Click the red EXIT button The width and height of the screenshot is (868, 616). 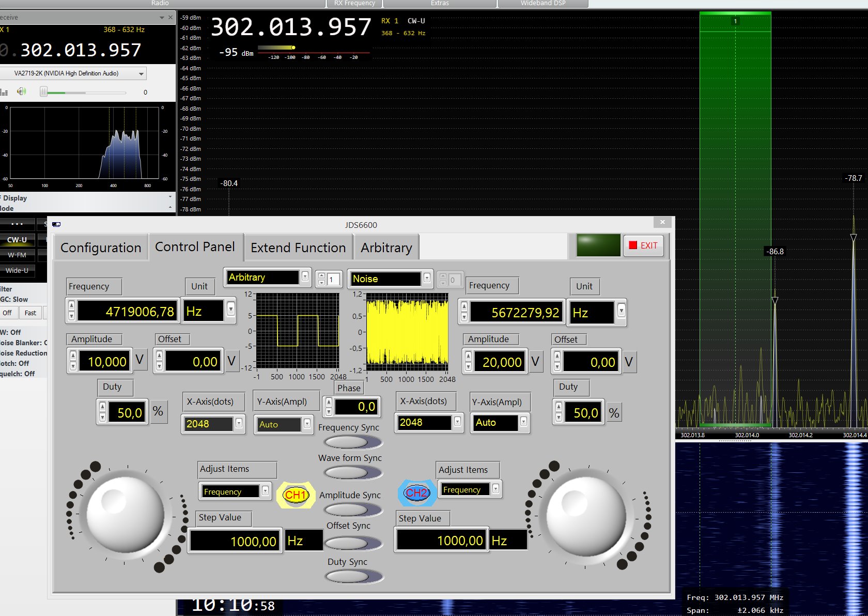click(644, 245)
